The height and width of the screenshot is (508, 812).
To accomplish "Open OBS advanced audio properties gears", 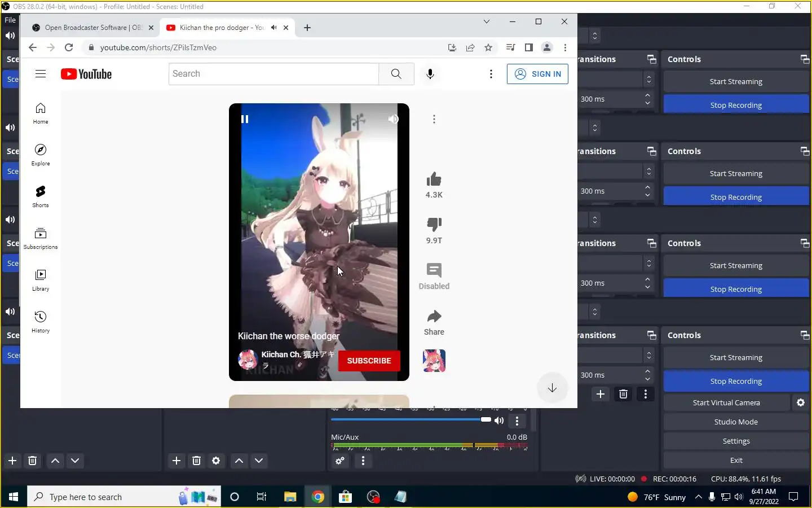I will [340, 461].
